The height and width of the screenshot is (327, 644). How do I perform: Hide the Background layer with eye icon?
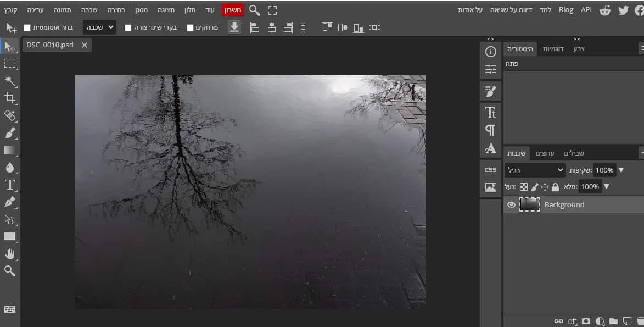511,204
